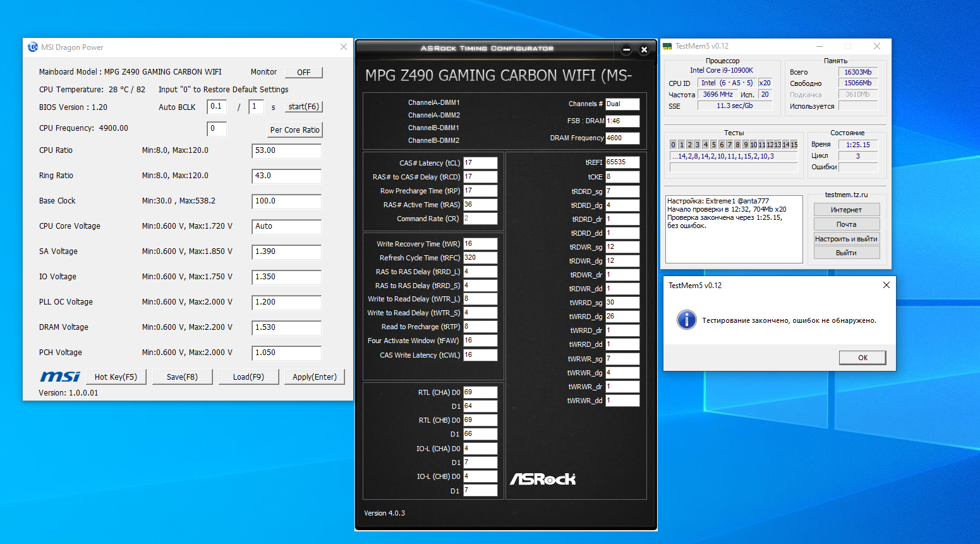This screenshot has width=980, height=544.
Task: Click the Интернет button in TestMem5
Action: tap(846, 210)
